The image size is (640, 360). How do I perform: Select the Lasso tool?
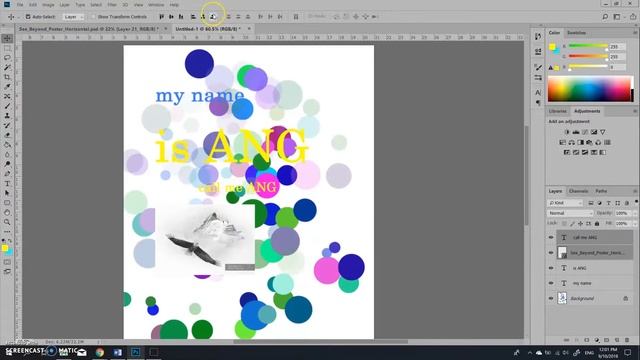tap(7, 58)
